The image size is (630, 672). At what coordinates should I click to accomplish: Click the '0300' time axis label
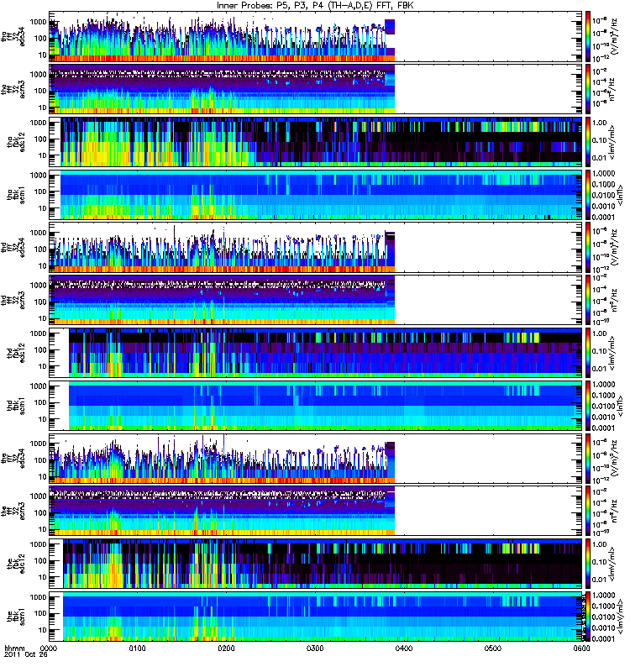click(x=315, y=648)
